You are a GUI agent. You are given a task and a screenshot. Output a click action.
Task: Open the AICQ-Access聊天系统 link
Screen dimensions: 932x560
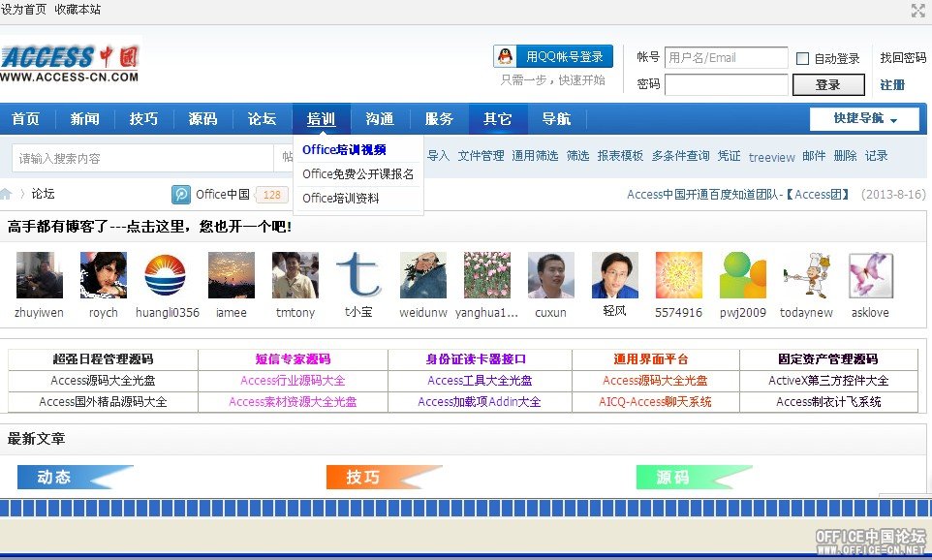656,402
